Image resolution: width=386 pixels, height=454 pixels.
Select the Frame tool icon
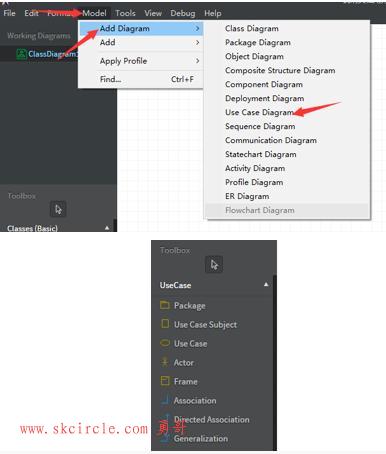165,381
